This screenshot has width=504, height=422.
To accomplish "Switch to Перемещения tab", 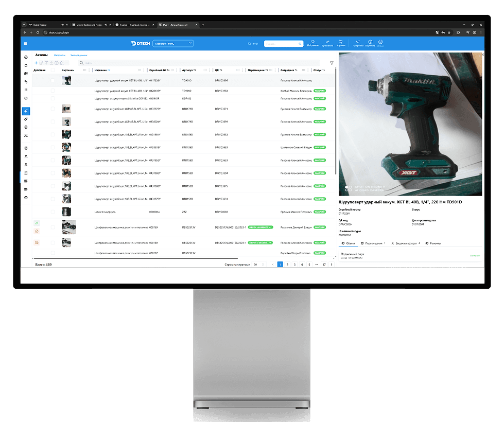I will [x=373, y=243].
